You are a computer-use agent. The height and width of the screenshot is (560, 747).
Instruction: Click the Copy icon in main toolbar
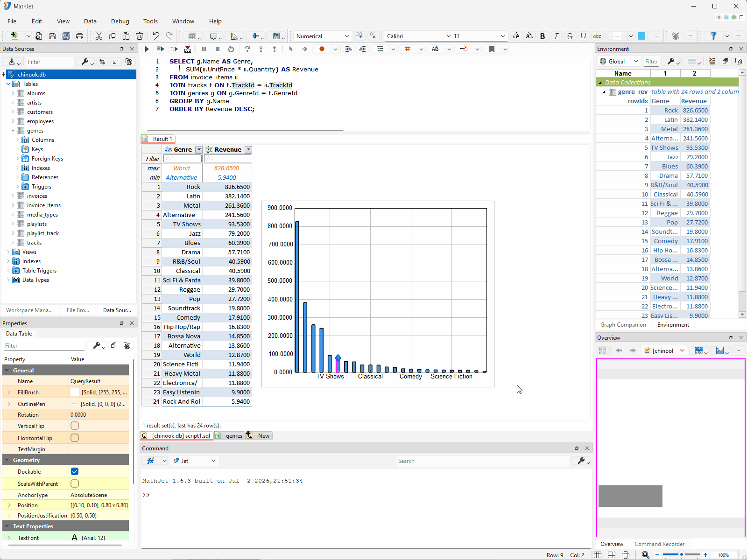coord(112,36)
